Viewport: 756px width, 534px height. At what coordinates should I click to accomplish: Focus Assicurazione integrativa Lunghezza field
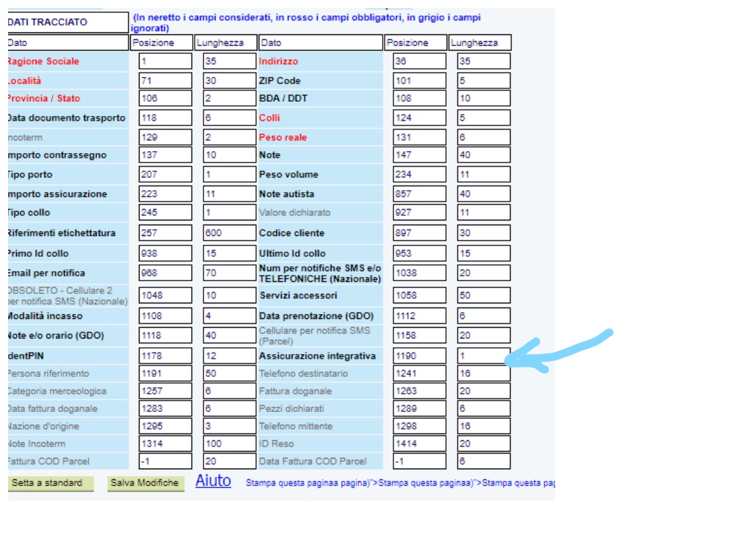point(484,356)
